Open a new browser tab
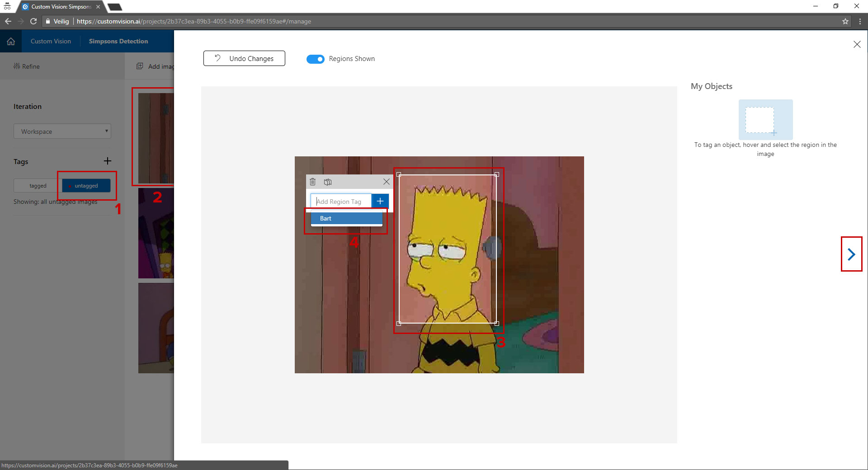This screenshot has width=868, height=470. [115, 7]
